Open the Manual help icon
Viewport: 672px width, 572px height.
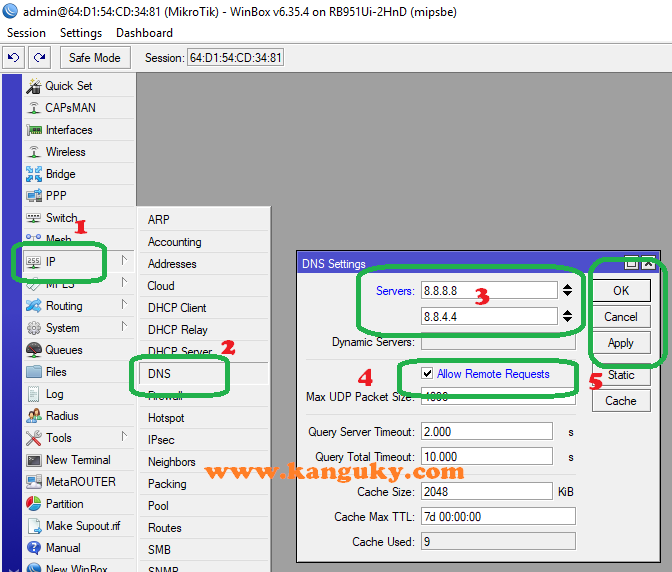(34, 548)
